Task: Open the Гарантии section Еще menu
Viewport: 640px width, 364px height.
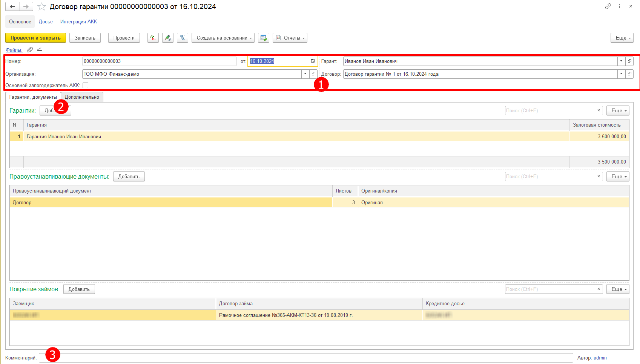Action: (x=618, y=110)
